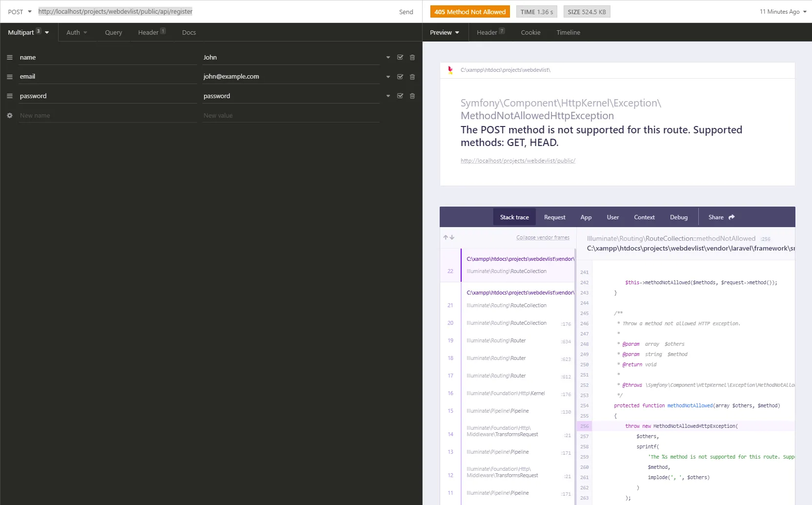Open the Multipart body type dropdown

click(x=28, y=32)
